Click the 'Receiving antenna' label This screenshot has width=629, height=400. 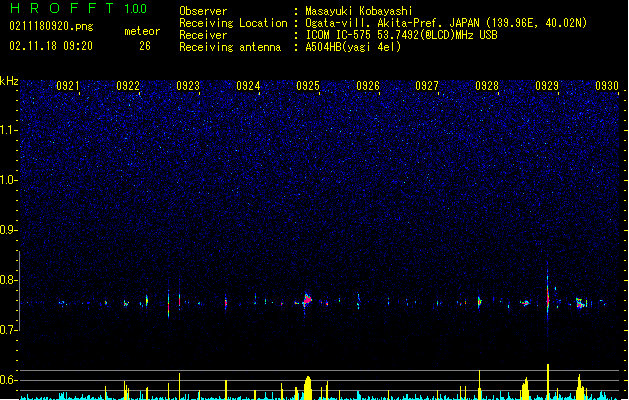click(230, 47)
